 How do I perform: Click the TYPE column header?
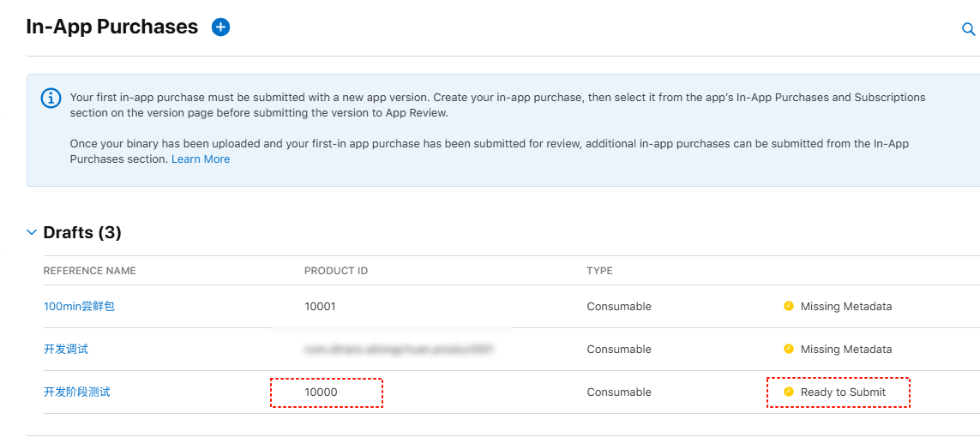[x=599, y=271]
